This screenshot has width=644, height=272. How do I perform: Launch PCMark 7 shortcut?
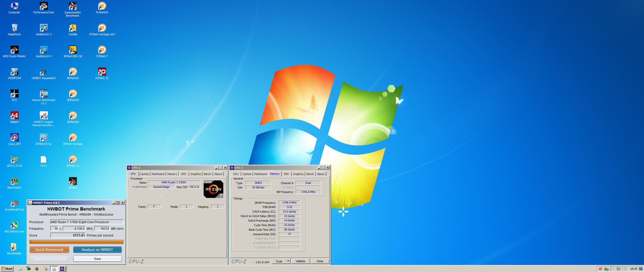point(102,52)
